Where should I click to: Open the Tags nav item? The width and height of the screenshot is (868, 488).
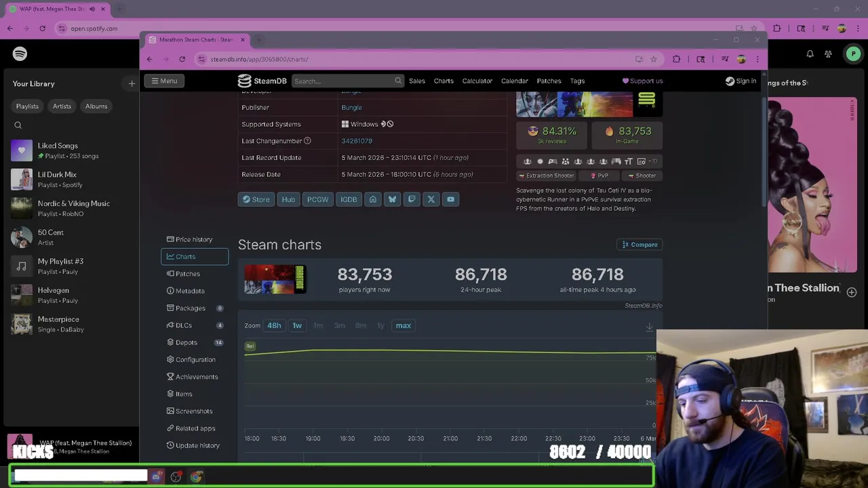point(577,81)
